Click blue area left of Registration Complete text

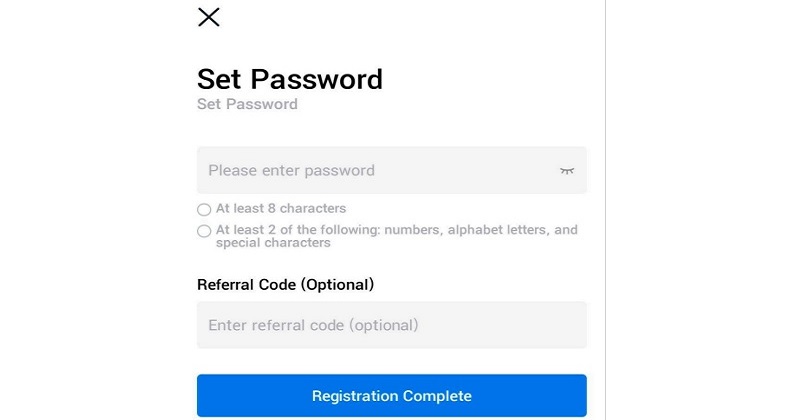point(254,396)
